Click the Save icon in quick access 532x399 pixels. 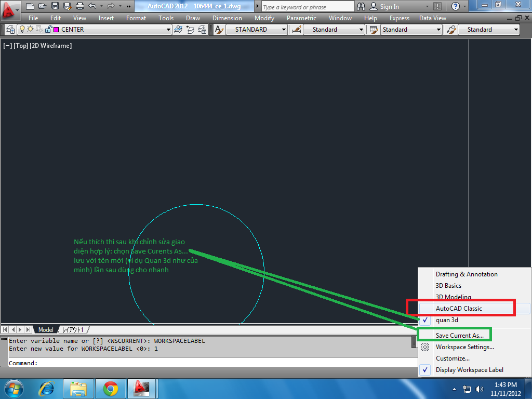pos(55,6)
